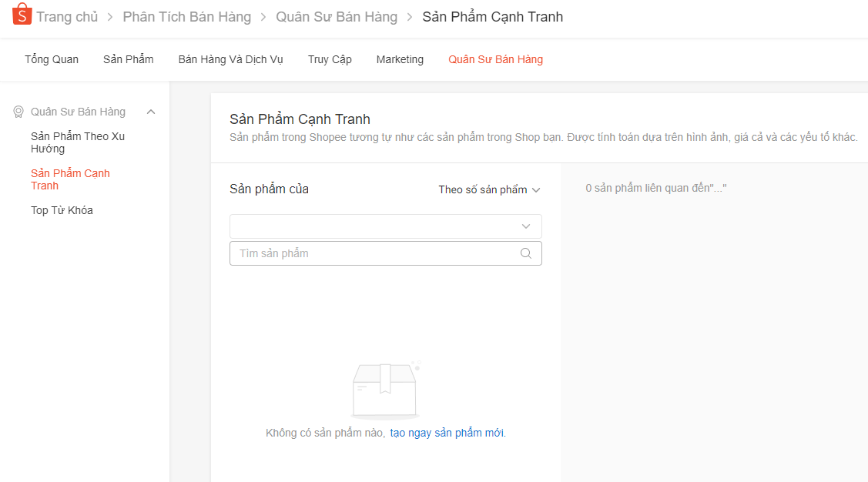Select the Truy Cập tab
868x482 pixels.
[x=330, y=59]
